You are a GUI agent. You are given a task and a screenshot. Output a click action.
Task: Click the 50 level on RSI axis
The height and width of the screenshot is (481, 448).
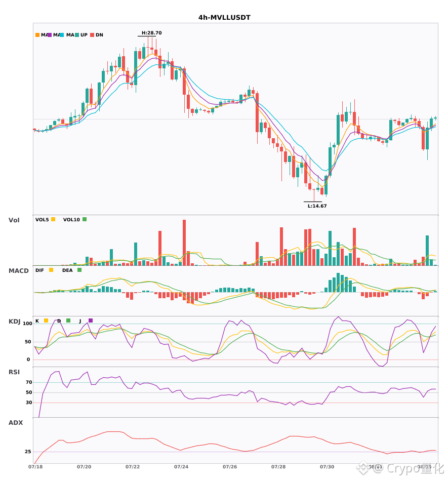tap(29, 392)
